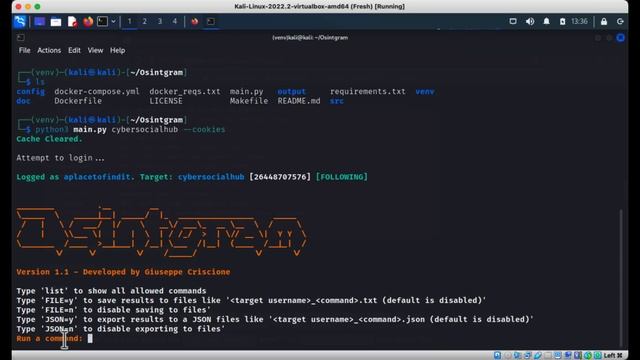Open the terminal File menu

[24, 50]
